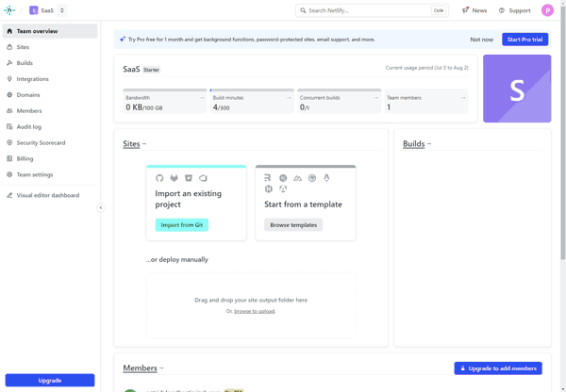Click the Build minutes card arrow icon
Viewport: 566px width, 392px height.
point(289,98)
